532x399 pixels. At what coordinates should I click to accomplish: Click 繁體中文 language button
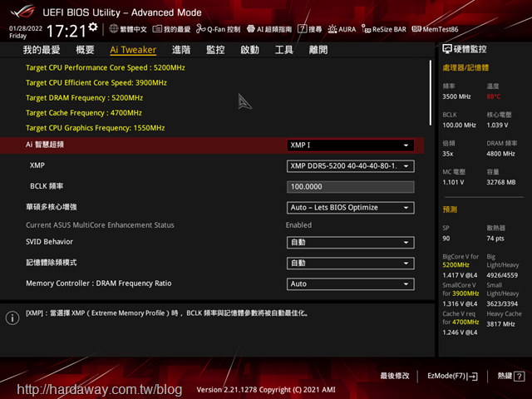[133, 29]
